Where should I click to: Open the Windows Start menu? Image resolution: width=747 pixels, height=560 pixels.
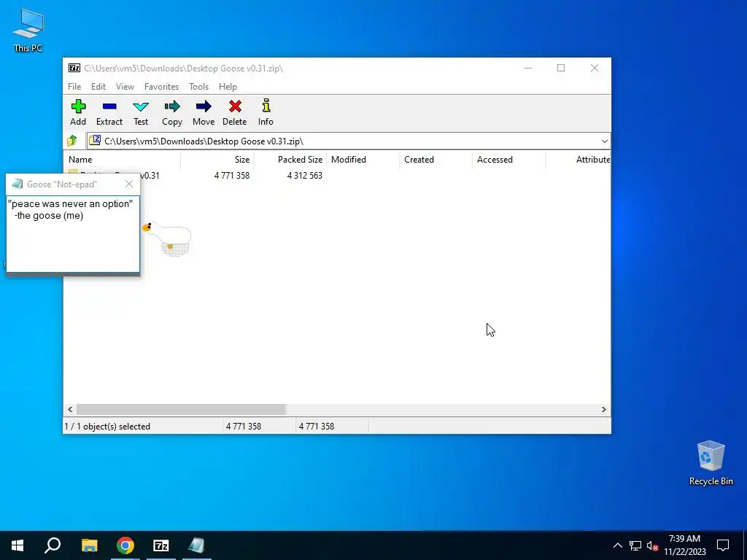pos(18,545)
